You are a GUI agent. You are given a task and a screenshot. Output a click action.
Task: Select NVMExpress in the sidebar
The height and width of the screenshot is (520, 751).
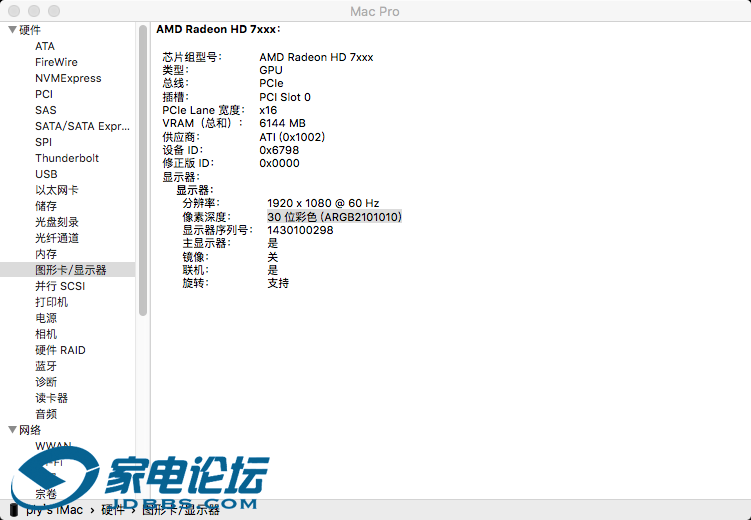[68, 78]
